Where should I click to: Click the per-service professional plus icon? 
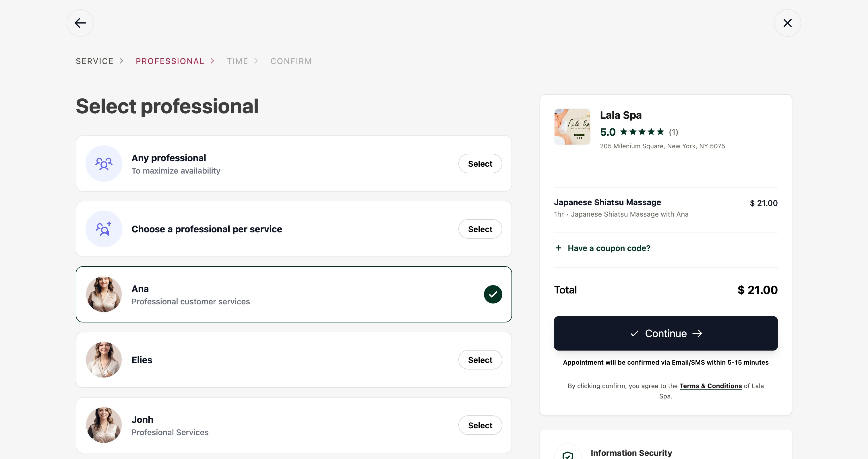(104, 229)
